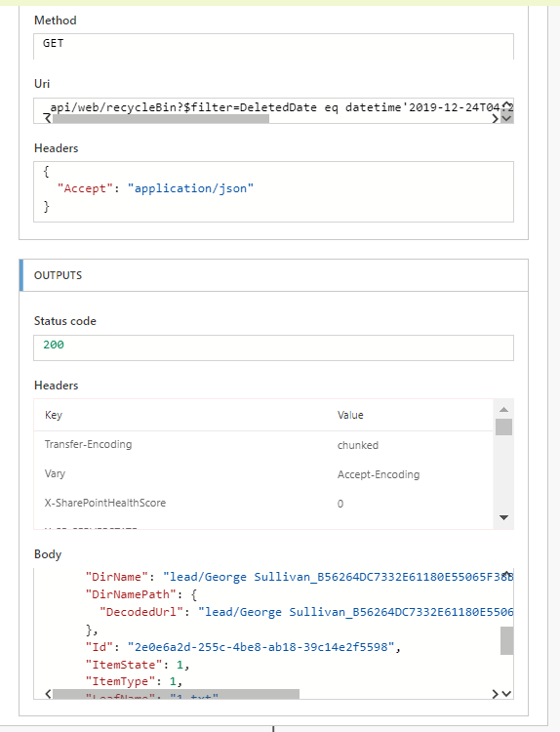Screen dimensions: 560x732
Task: Click the input Headers JSON box
Action: point(273,191)
